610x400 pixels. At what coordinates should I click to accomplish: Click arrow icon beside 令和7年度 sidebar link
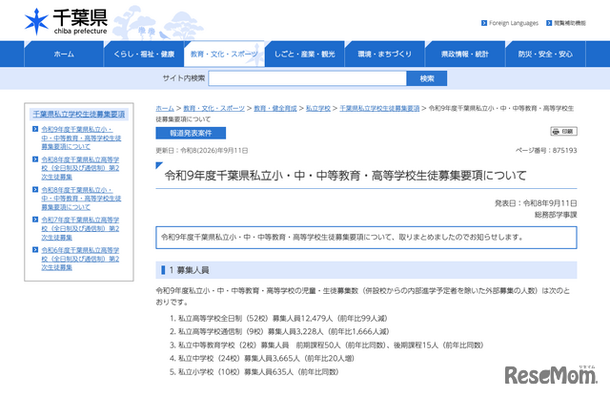coord(35,219)
